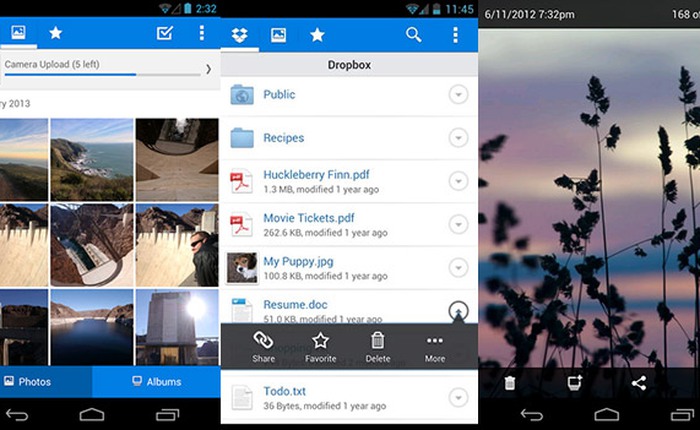Viewport: 700px width, 430px height.
Task: Tap Android home button on left screen
Action: pos(92,415)
